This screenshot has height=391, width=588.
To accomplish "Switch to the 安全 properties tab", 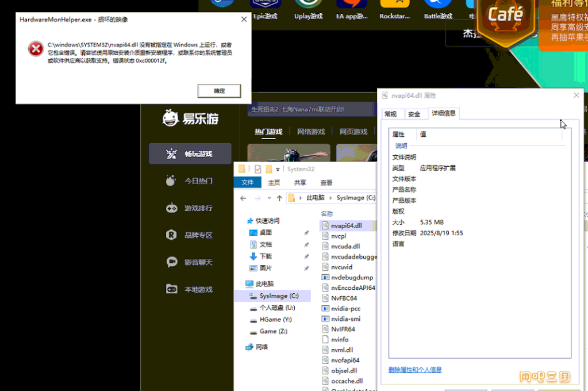I will pyautogui.click(x=414, y=114).
